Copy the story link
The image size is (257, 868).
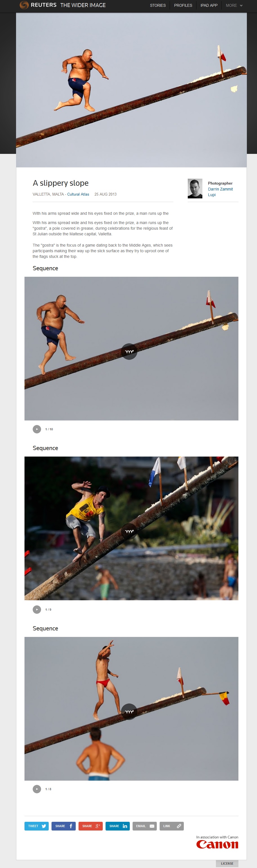pos(171,826)
